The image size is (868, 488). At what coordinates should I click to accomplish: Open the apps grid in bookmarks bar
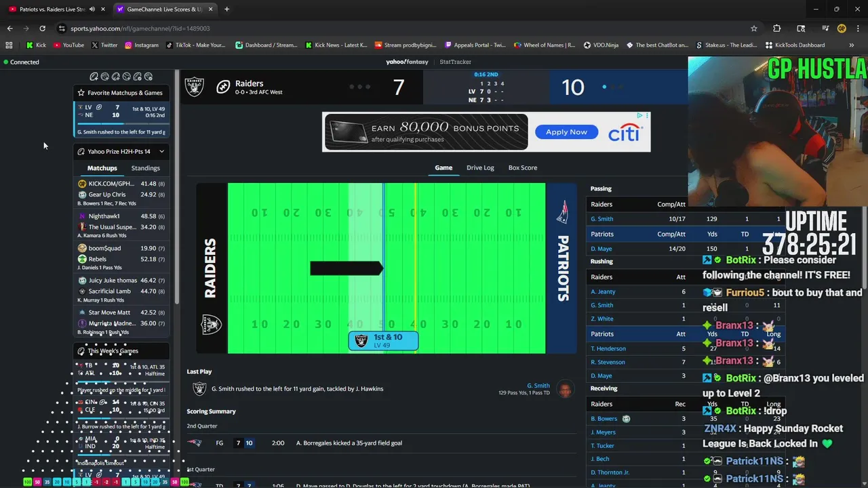(x=9, y=45)
